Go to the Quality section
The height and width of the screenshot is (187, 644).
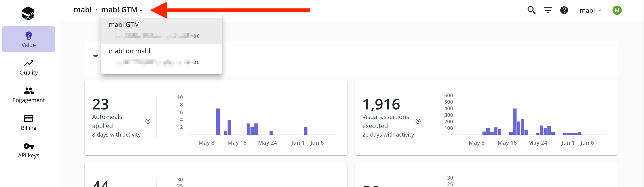coord(29,67)
